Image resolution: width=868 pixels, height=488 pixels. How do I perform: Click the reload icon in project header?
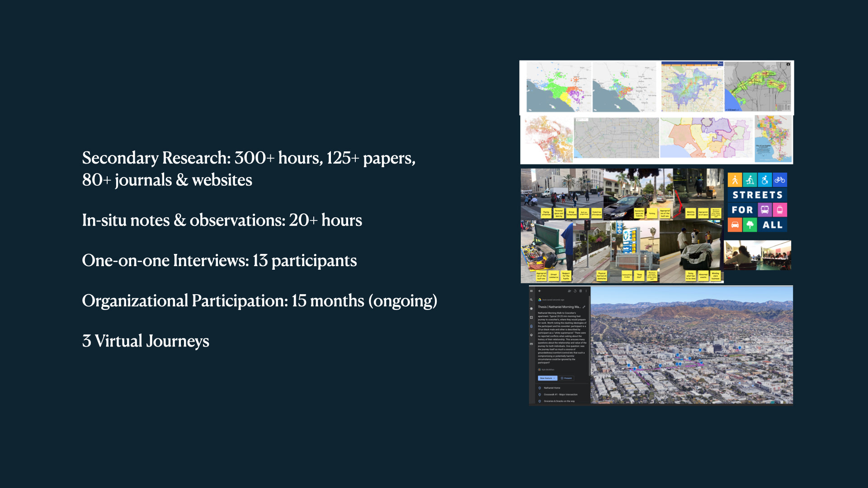click(575, 291)
